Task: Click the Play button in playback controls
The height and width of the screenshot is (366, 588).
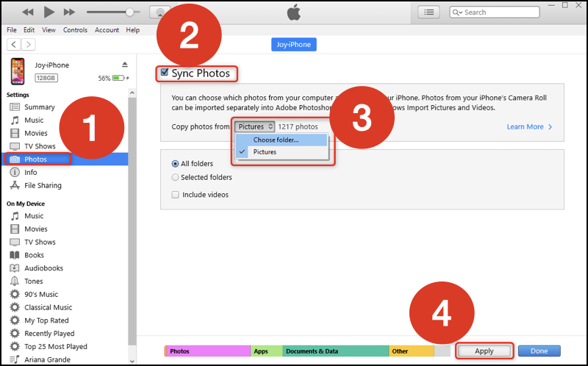Action: tap(49, 12)
